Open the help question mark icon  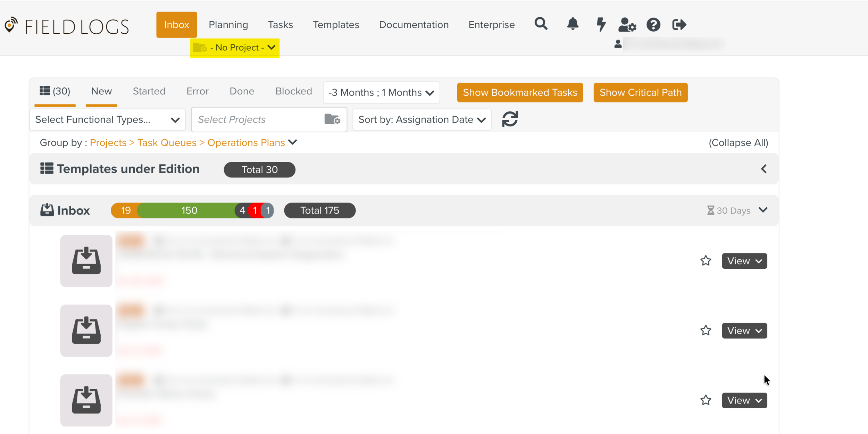tap(653, 25)
